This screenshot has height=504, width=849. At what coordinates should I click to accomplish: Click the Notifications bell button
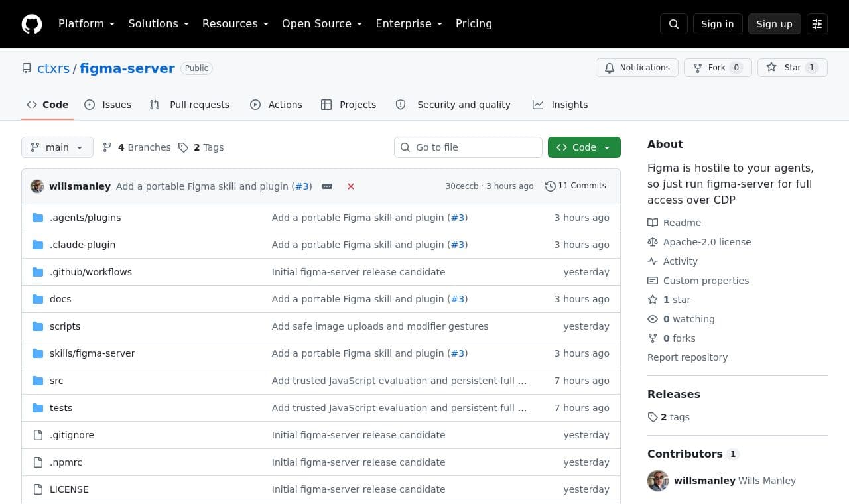(637, 68)
